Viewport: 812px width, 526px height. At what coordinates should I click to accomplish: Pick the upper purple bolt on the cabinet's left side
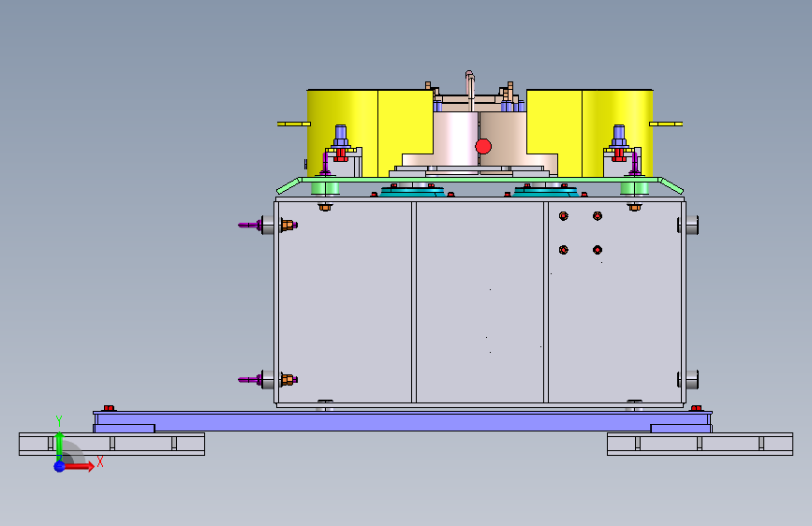point(250,226)
